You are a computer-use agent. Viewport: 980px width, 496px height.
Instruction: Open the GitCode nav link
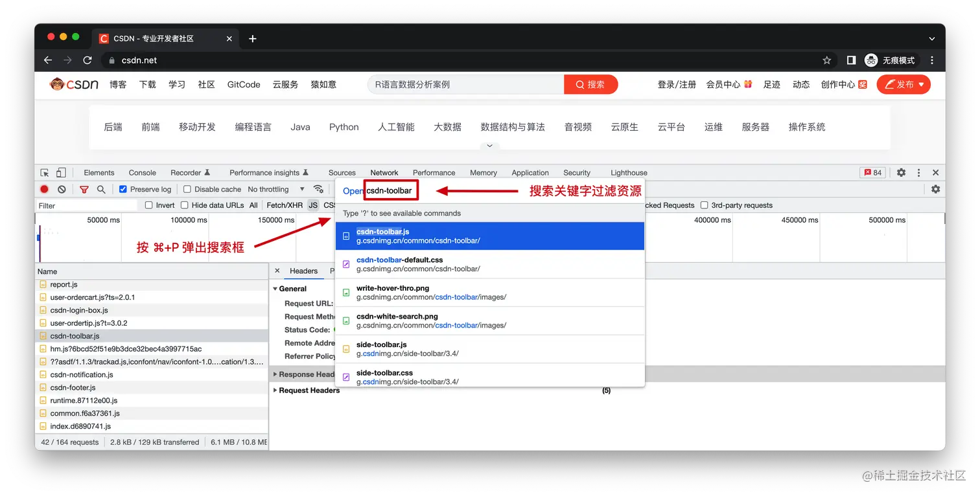244,84
